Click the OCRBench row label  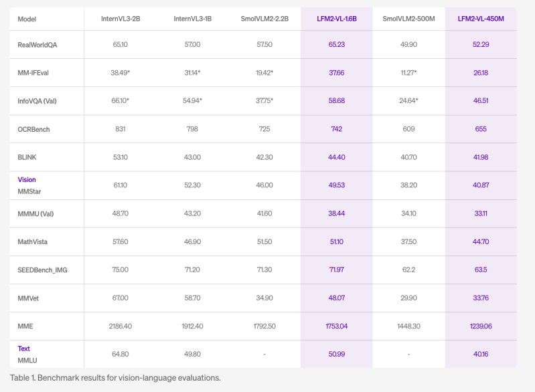33,129
